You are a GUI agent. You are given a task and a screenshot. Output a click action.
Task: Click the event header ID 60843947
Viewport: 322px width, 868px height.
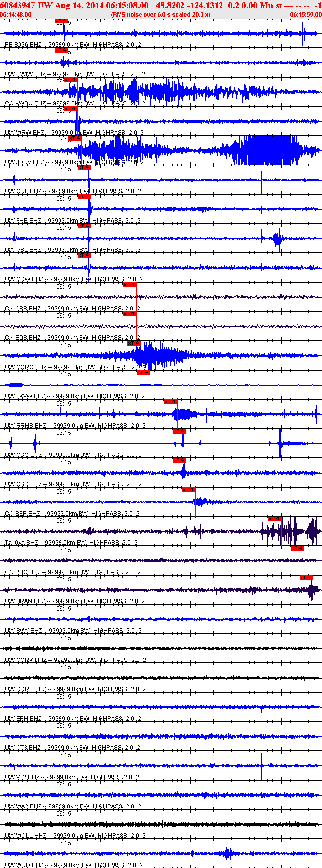[17, 5]
